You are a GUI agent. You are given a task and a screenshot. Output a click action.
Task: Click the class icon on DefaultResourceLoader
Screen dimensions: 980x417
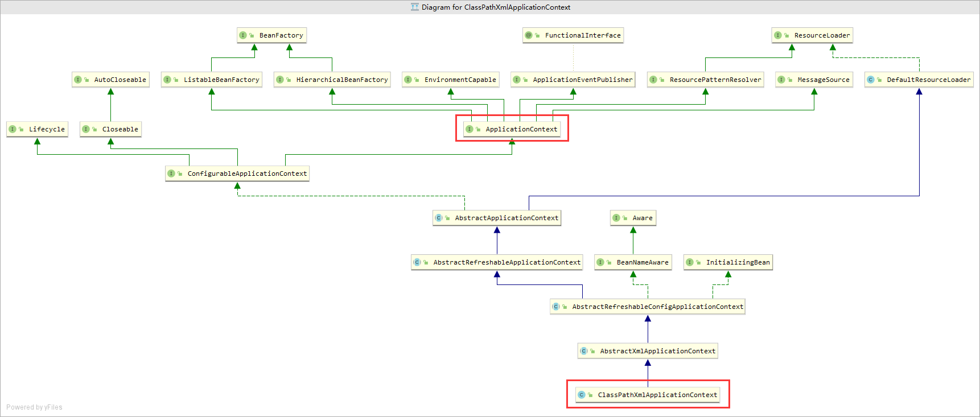click(871, 80)
